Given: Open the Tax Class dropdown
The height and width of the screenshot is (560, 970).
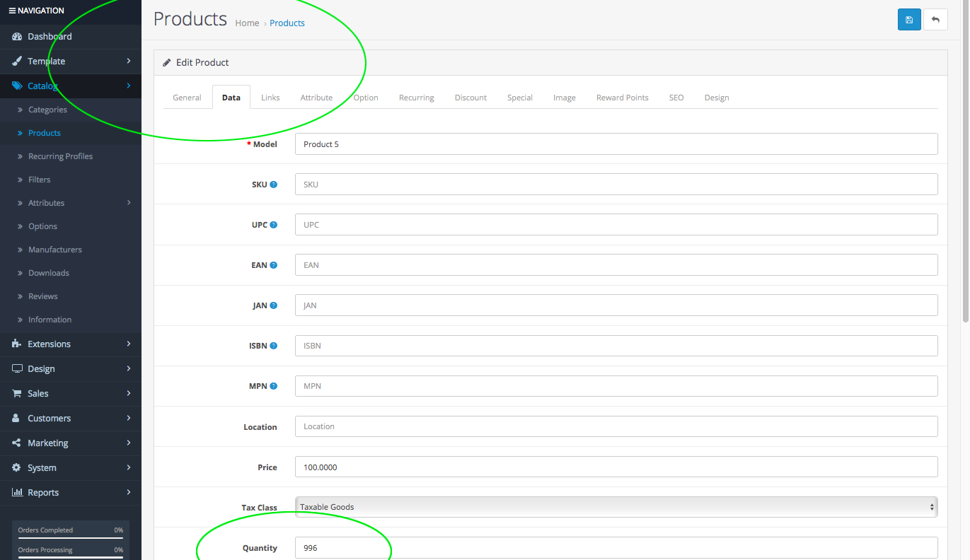Looking at the screenshot, I should [616, 507].
